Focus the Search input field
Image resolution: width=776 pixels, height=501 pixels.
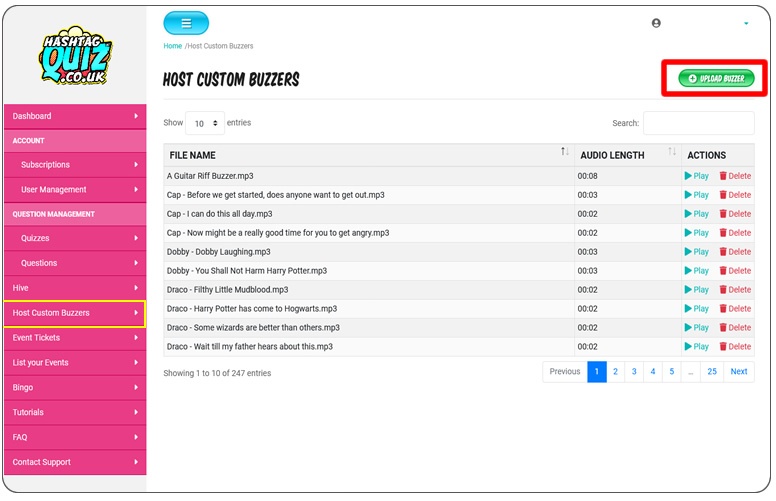click(698, 123)
